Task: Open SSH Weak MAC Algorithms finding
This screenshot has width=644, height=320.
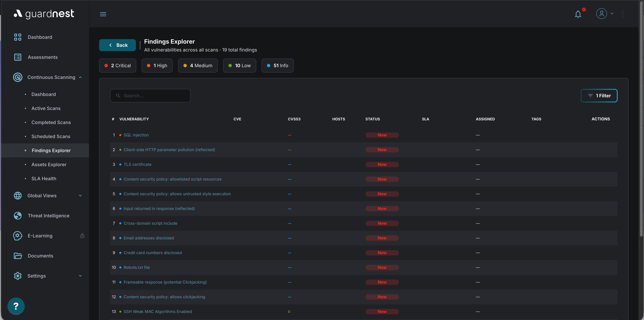Action: [x=157, y=312]
